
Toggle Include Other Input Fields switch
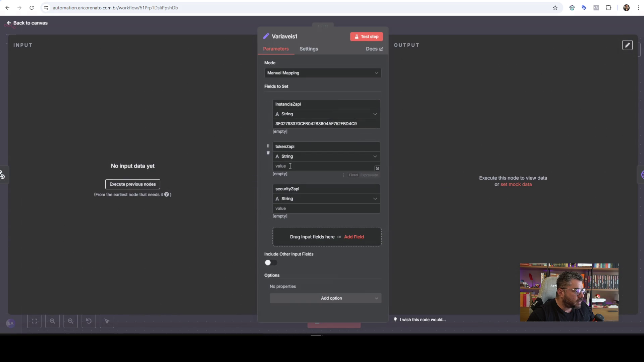(271, 263)
